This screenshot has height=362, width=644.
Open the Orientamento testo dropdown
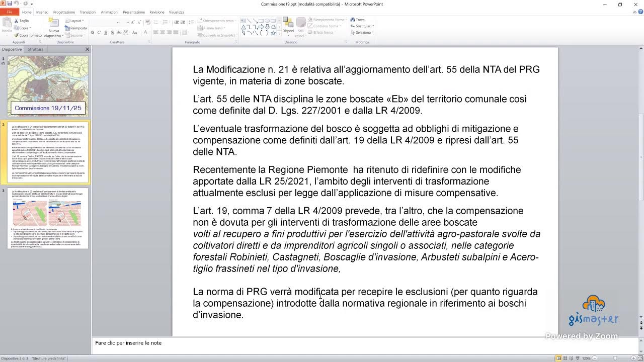pyautogui.click(x=217, y=21)
